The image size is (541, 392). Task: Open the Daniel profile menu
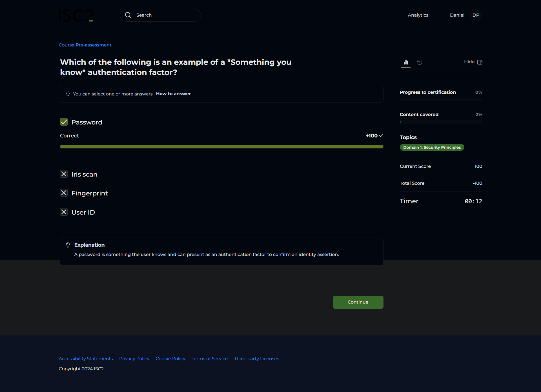[457, 15]
